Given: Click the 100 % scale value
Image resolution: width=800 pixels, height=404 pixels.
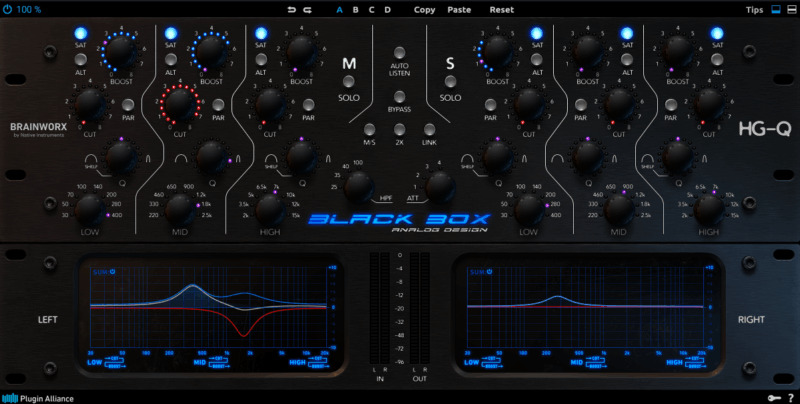Looking at the screenshot, I should point(29,9).
